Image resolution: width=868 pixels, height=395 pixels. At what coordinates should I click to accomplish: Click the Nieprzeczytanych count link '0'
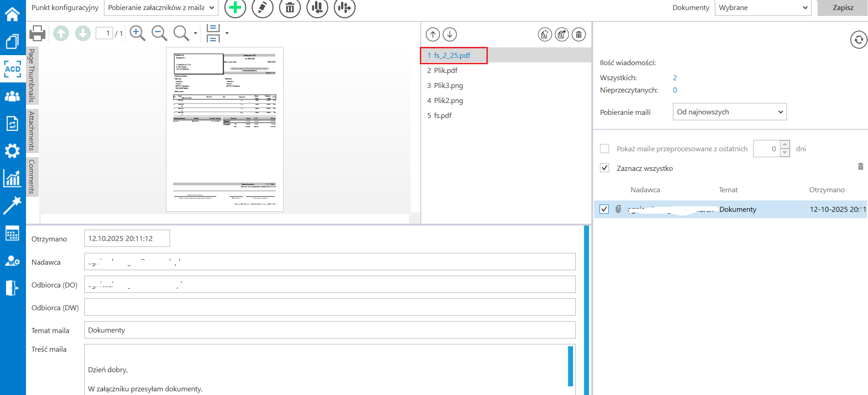675,90
